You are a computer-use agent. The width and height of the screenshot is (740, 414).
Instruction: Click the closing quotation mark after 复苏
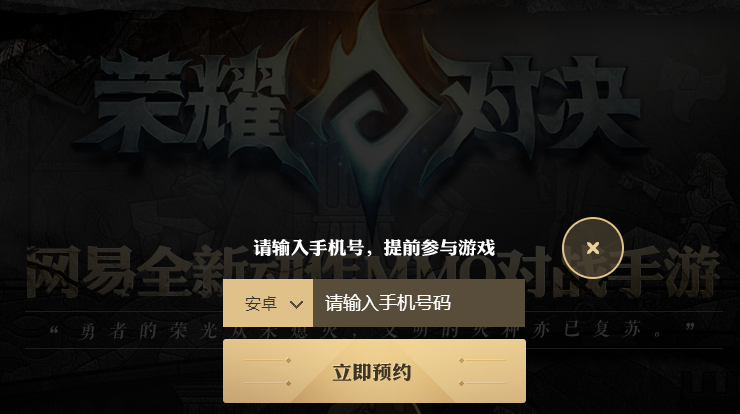click(x=690, y=327)
